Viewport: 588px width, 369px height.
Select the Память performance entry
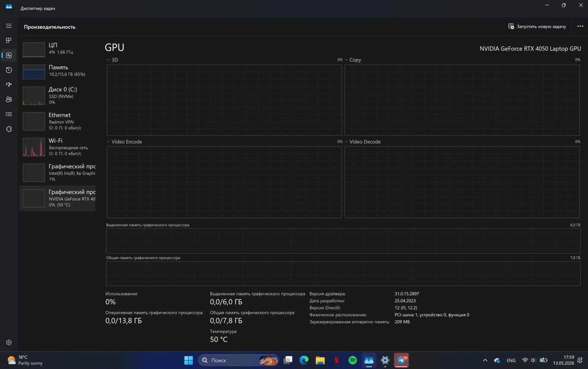click(58, 71)
